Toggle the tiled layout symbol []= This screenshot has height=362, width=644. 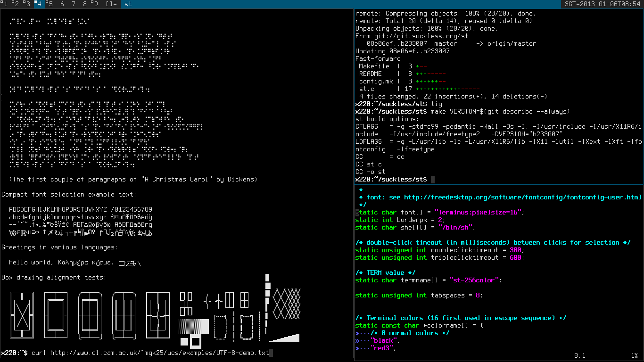pyautogui.click(x=111, y=4)
